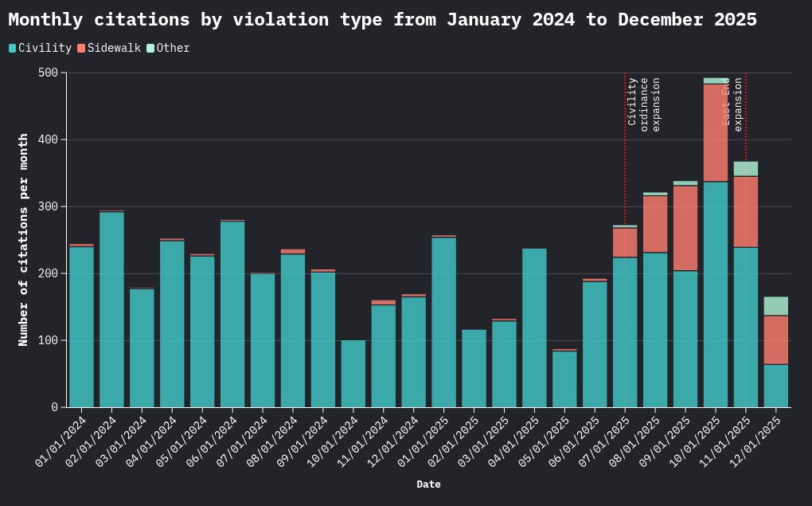The height and width of the screenshot is (506, 812).
Task: Click the Civility bar for May 2025
Action: tap(564, 379)
